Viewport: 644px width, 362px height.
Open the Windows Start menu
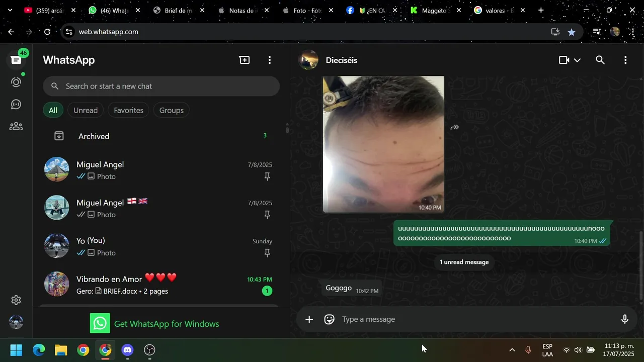pyautogui.click(x=16, y=350)
